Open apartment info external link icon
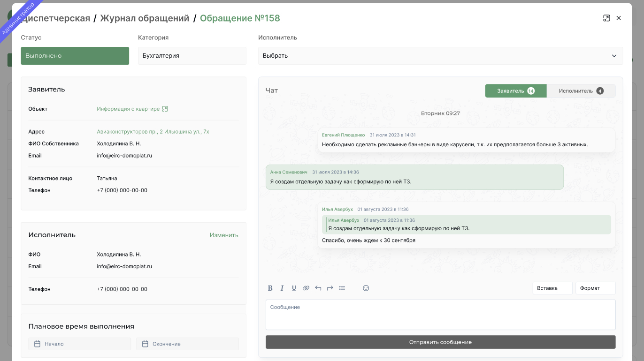 (x=165, y=109)
